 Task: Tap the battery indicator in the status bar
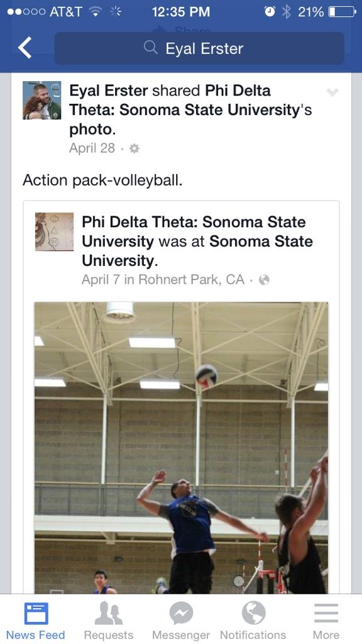click(343, 12)
